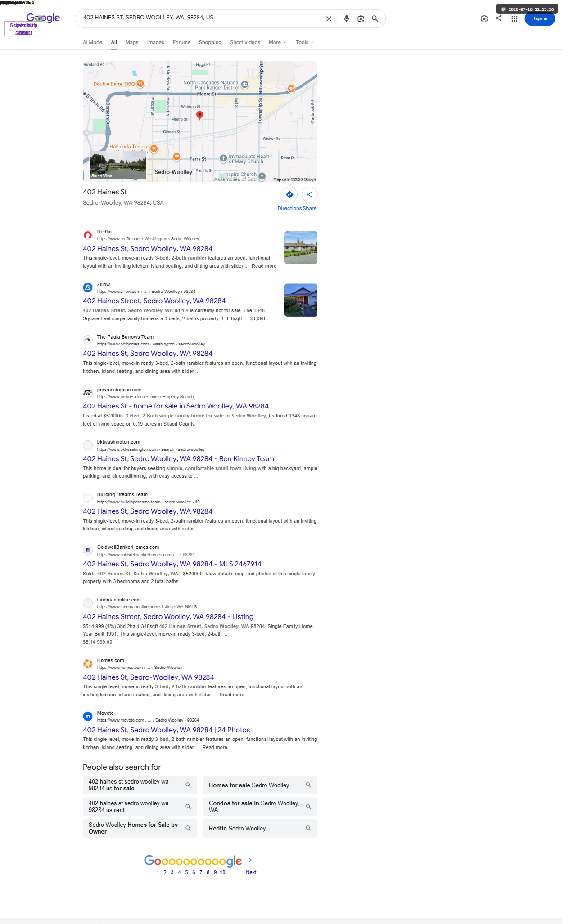Click the share icon beside the settings gear
The image size is (569, 924).
499,18
